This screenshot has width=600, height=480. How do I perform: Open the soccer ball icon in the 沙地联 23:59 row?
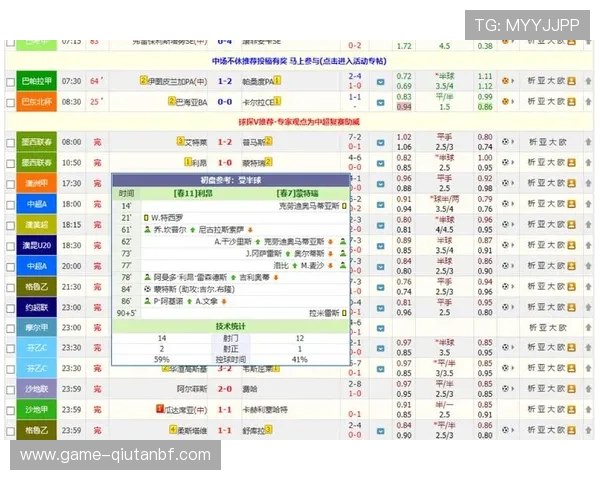[x=505, y=389]
